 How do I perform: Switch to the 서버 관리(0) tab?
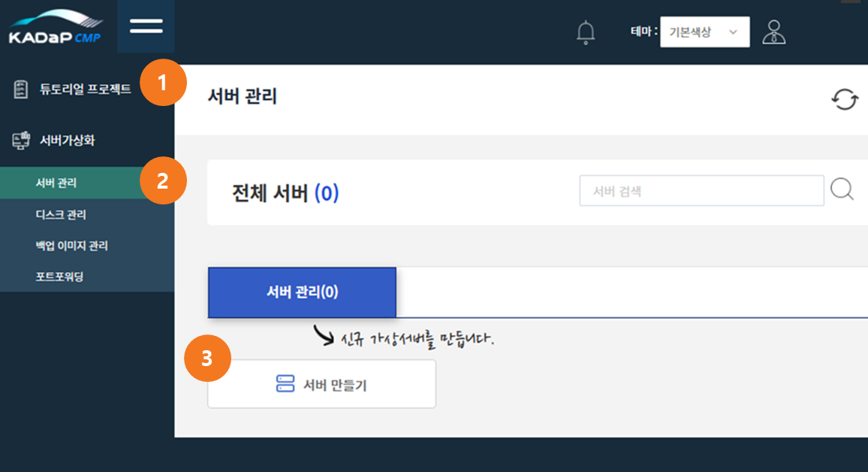point(302,292)
